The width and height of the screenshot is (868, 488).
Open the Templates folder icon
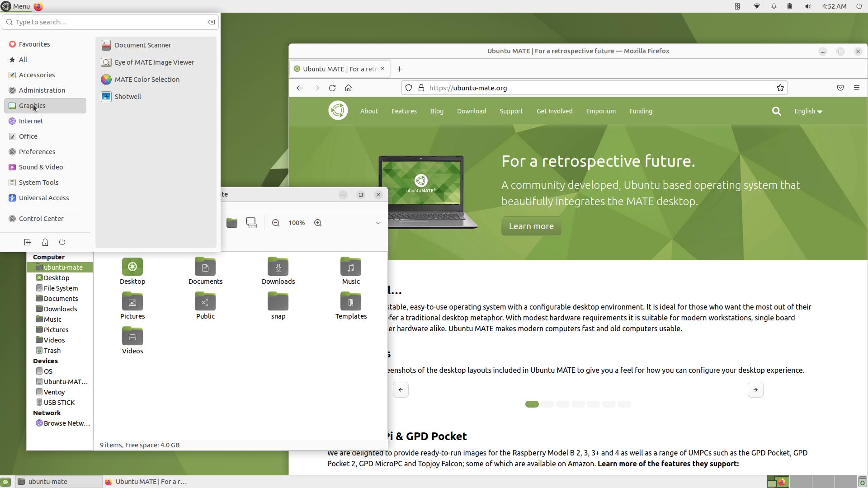pyautogui.click(x=351, y=306)
